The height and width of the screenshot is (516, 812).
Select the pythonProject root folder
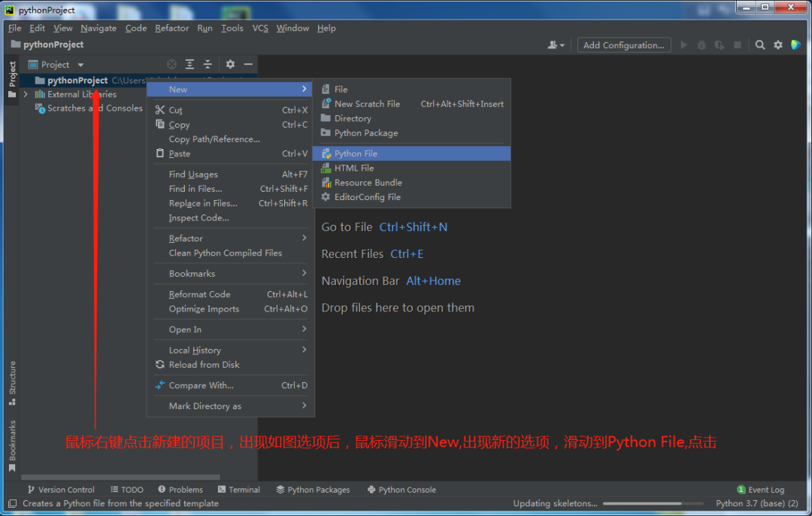coord(77,80)
